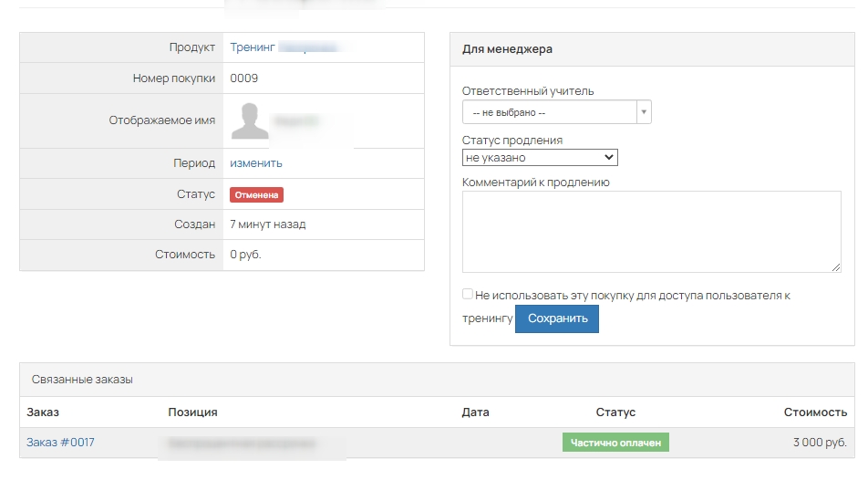Click the Сохранить button

[x=557, y=318]
